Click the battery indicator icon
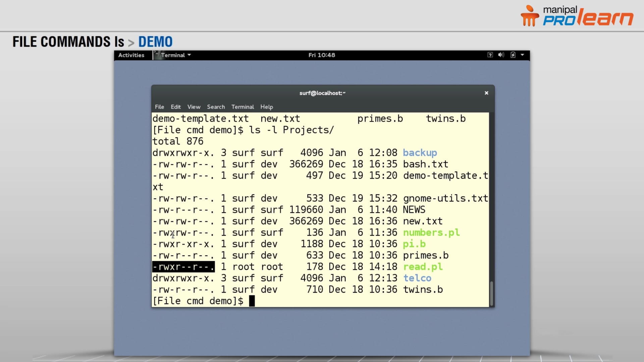 coord(513,55)
